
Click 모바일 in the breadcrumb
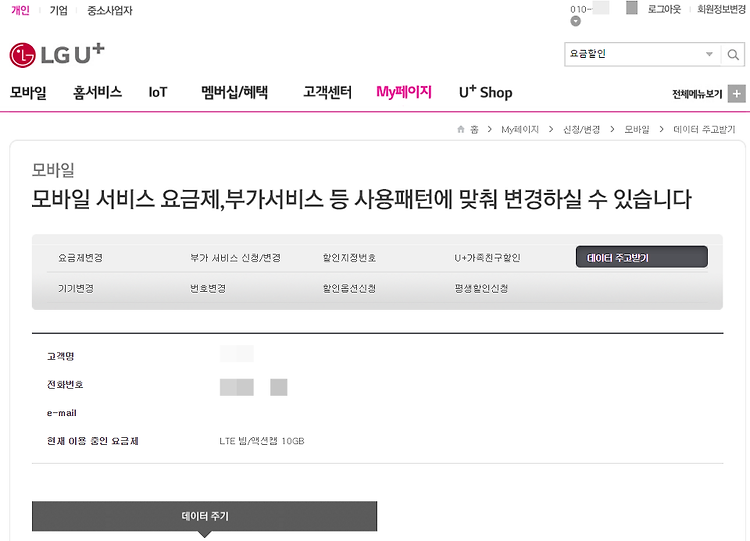click(x=637, y=129)
